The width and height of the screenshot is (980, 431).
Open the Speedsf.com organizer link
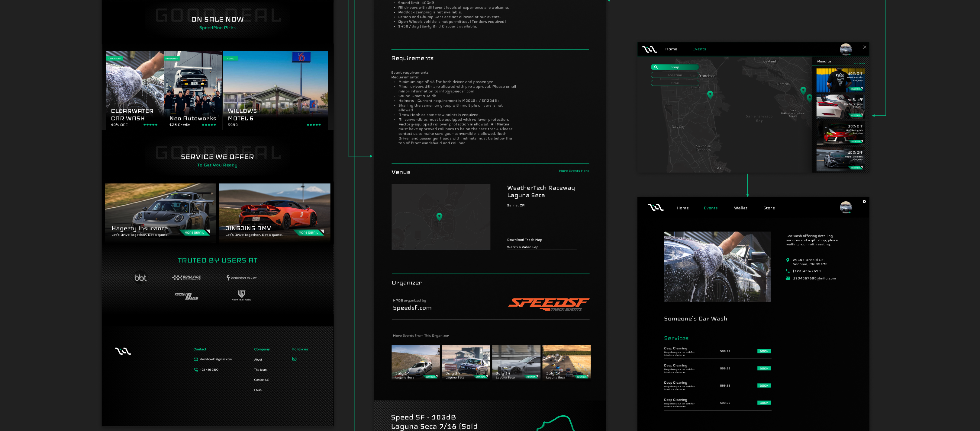pyautogui.click(x=412, y=308)
